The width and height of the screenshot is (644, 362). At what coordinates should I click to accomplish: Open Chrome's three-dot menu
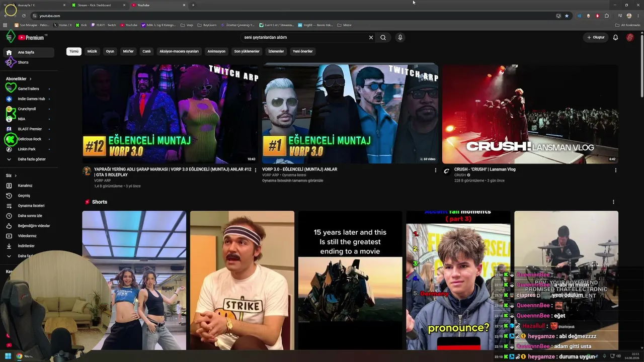[x=638, y=16]
